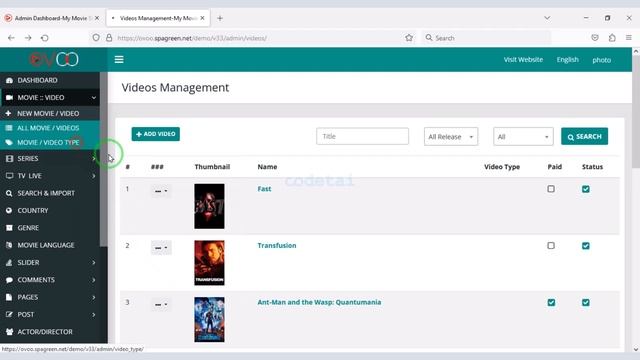Click the speech bubble icon beside Comments
The height and width of the screenshot is (360, 640).
click(x=9, y=280)
